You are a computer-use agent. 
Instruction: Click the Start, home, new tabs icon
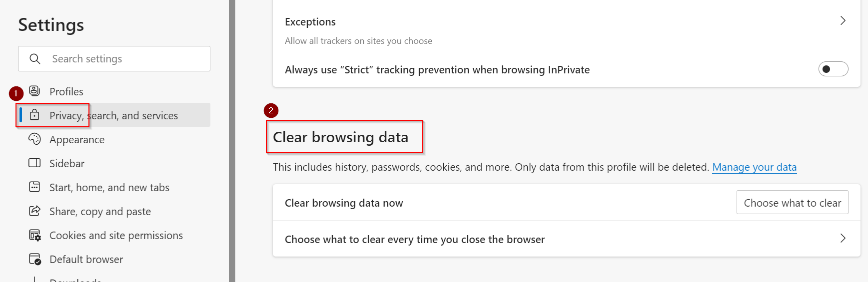click(34, 187)
